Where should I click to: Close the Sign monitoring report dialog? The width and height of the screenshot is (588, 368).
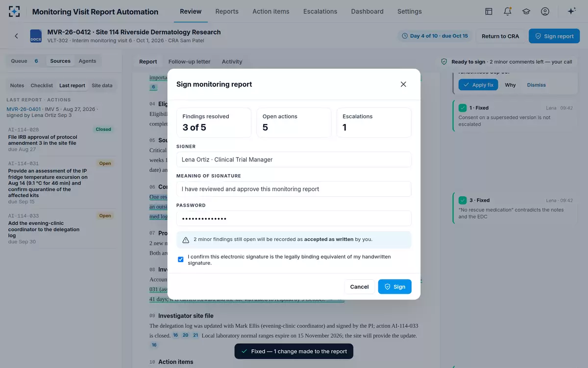[403, 84]
